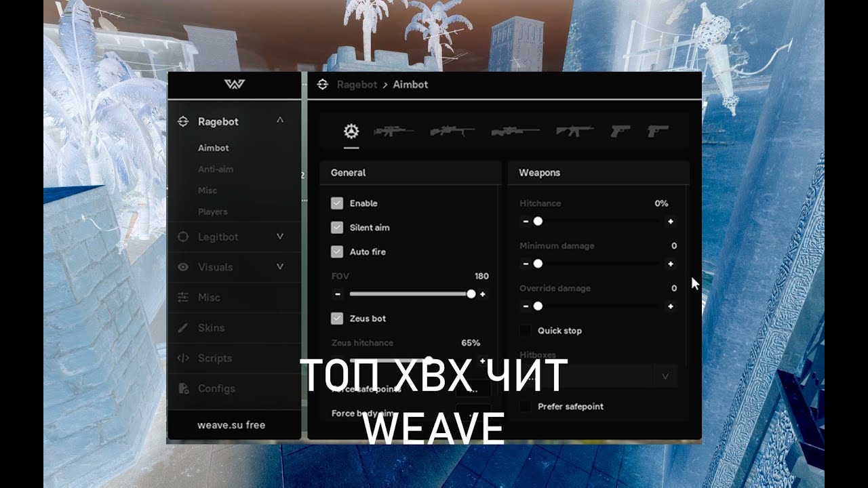Screen dimensions: 868x488
Task: Open Configs via its file icon
Action: click(182, 388)
